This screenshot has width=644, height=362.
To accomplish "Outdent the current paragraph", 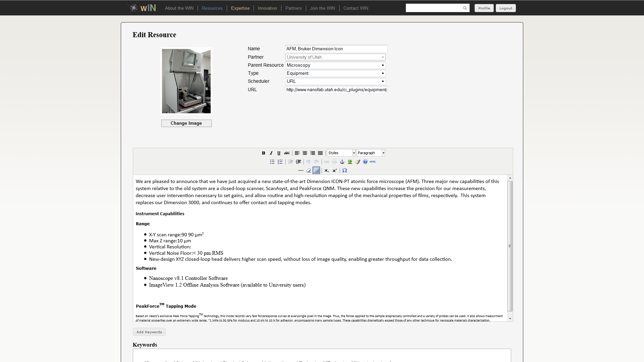I will click(x=290, y=162).
